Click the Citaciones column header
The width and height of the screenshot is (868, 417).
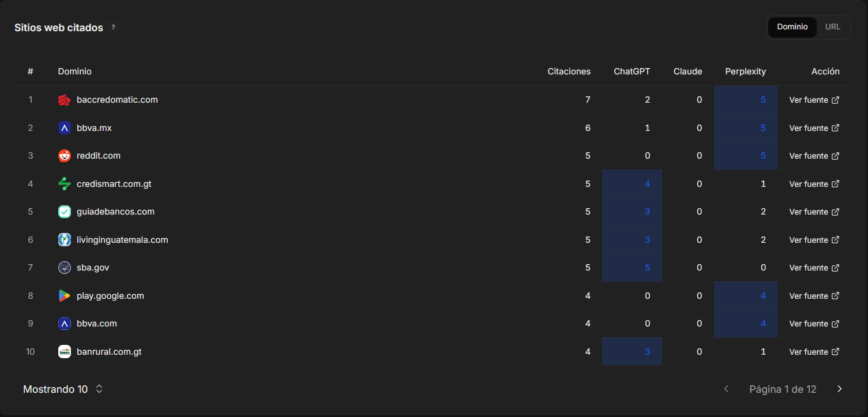point(569,72)
